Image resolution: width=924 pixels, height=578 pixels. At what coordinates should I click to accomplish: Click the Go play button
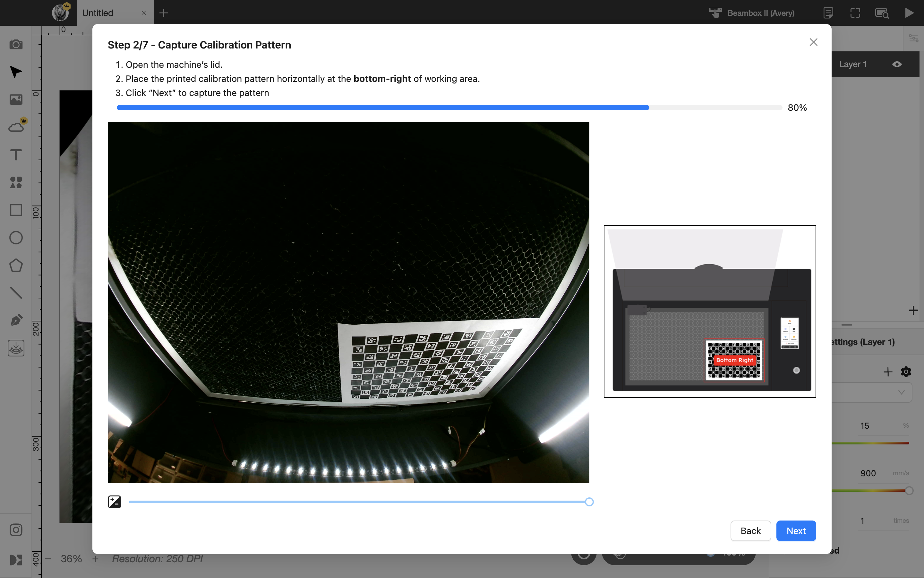point(909,13)
